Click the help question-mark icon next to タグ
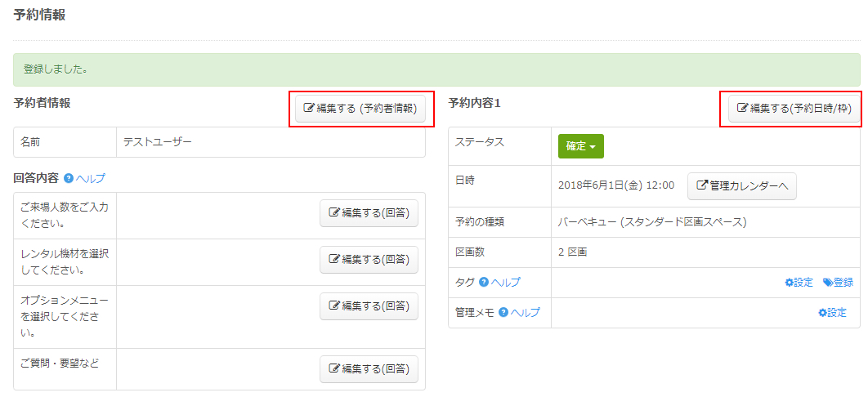 coord(484,283)
